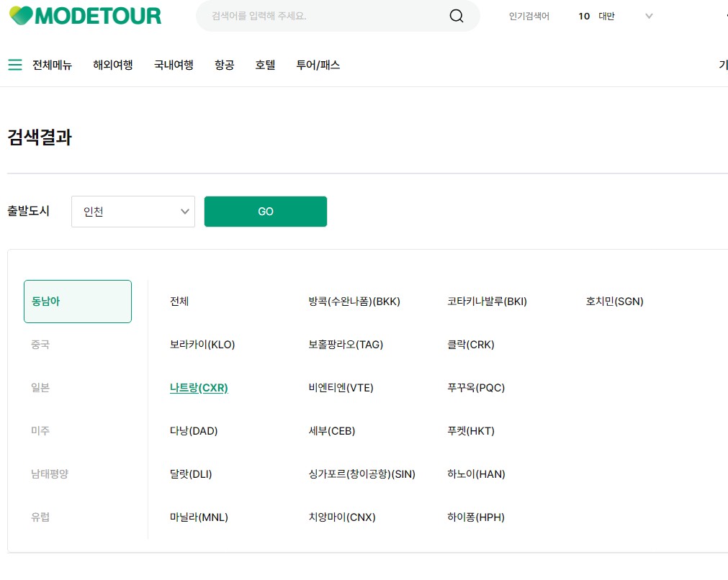Switch to the 유럽 region tab

point(40,517)
